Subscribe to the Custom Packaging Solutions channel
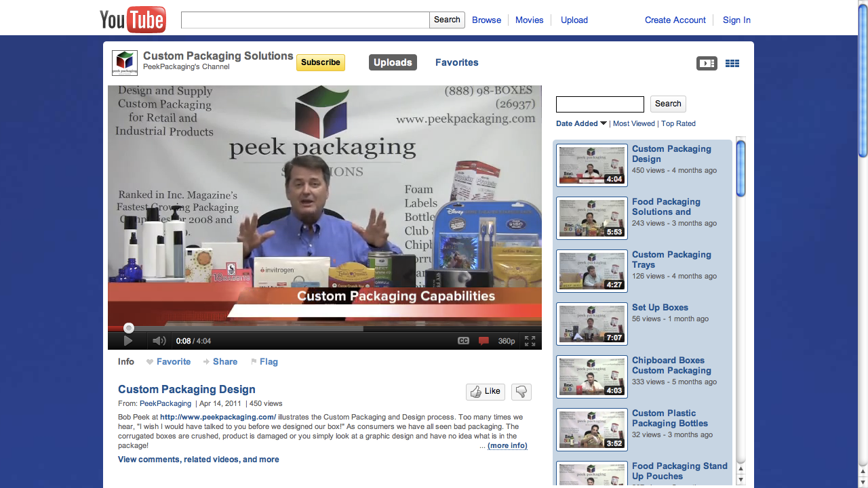 pyautogui.click(x=320, y=62)
